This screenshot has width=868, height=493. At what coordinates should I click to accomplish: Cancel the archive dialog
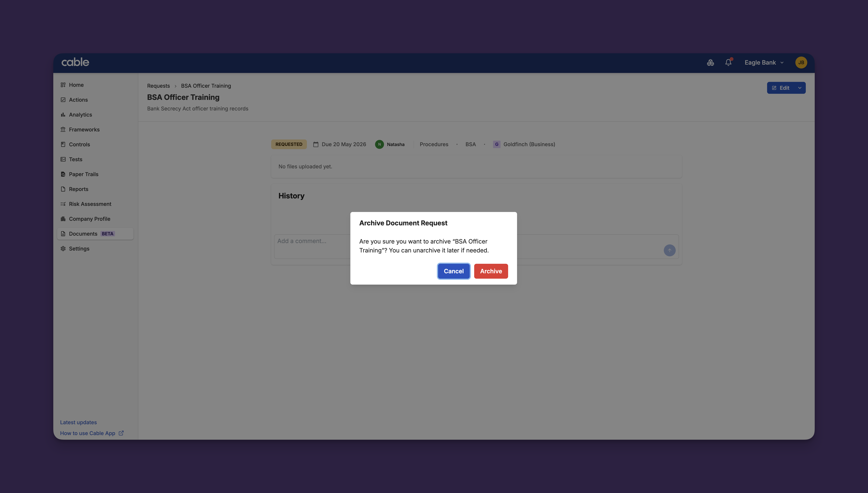point(454,271)
